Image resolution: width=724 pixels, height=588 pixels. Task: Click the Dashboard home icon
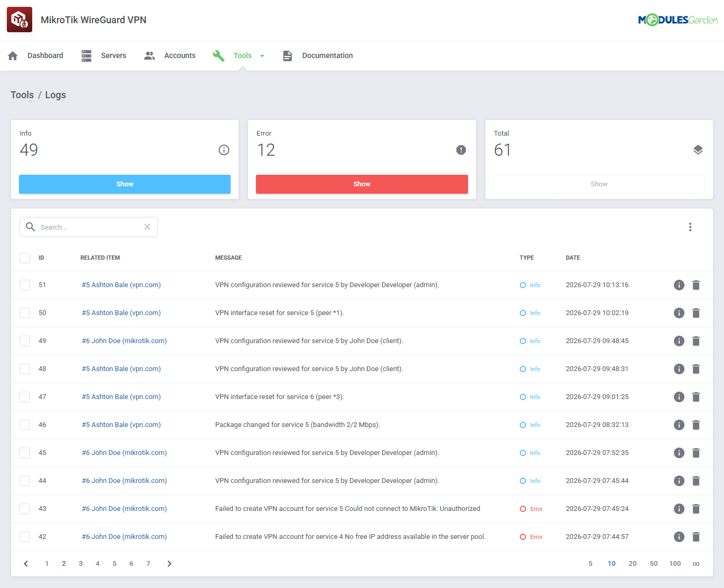(x=13, y=55)
